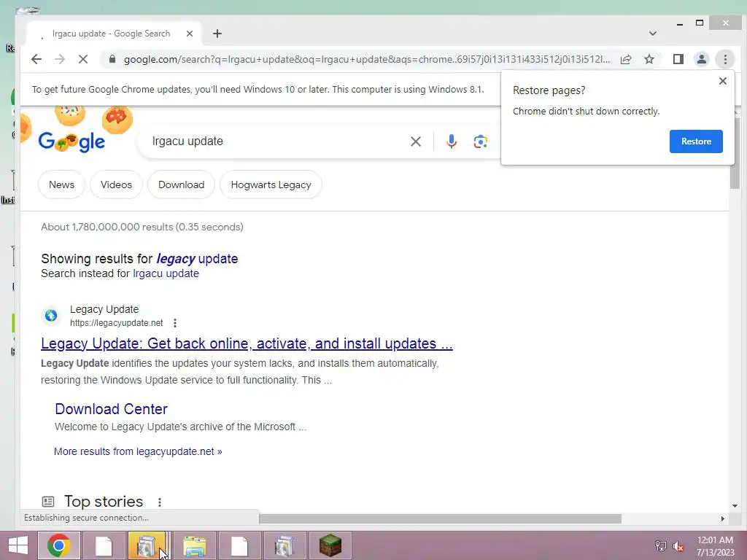The image size is (747, 560).
Task: Open File Explorer from the taskbar
Action: (x=194, y=545)
